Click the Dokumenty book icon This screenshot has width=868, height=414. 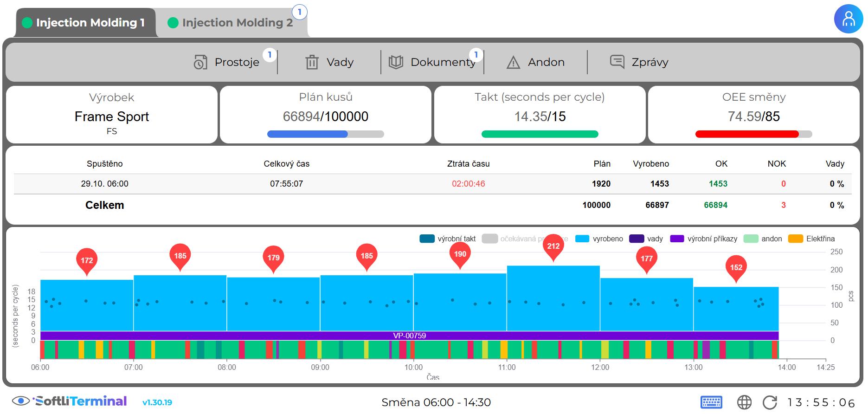click(x=395, y=62)
